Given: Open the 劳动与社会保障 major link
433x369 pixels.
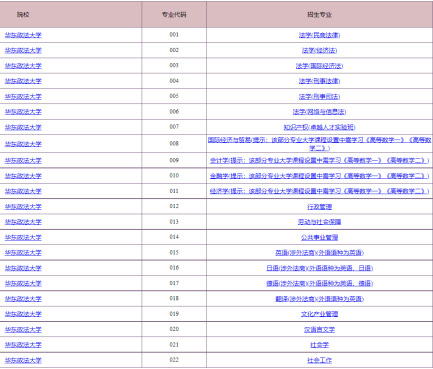Looking at the screenshot, I should pos(319,222).
